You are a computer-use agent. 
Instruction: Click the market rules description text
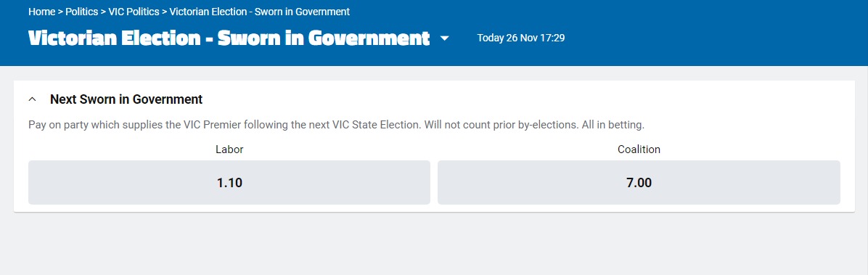[337, 125]
